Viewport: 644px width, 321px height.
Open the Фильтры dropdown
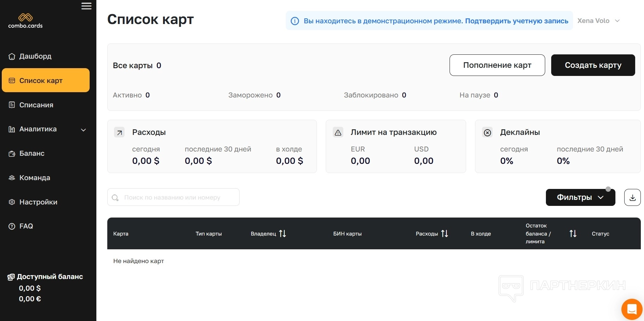pos(580,197)
